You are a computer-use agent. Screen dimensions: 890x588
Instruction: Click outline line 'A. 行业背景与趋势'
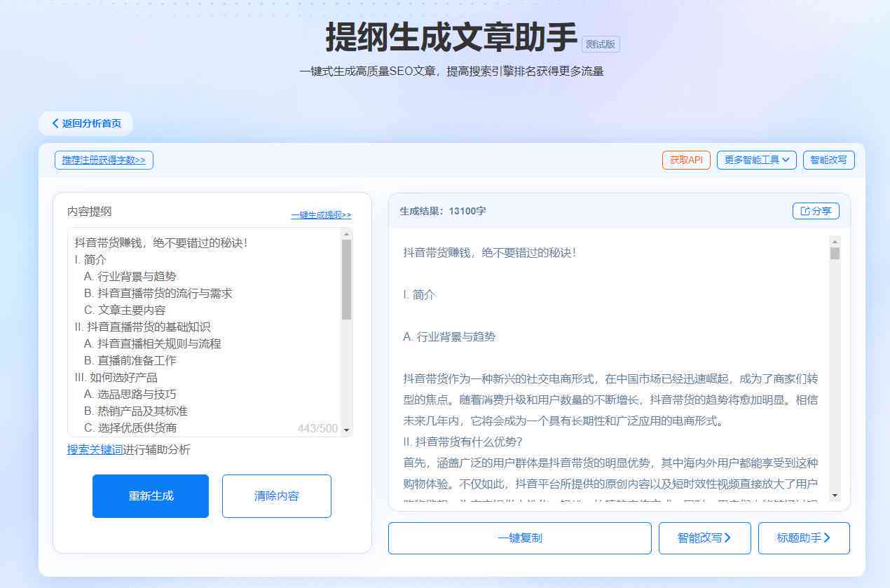pos(130,276)
